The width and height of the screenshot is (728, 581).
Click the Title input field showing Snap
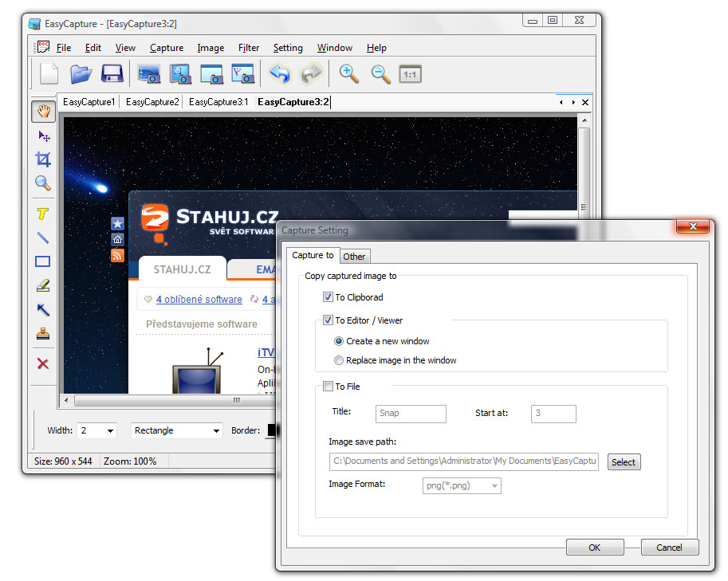(x=411, y=414)
